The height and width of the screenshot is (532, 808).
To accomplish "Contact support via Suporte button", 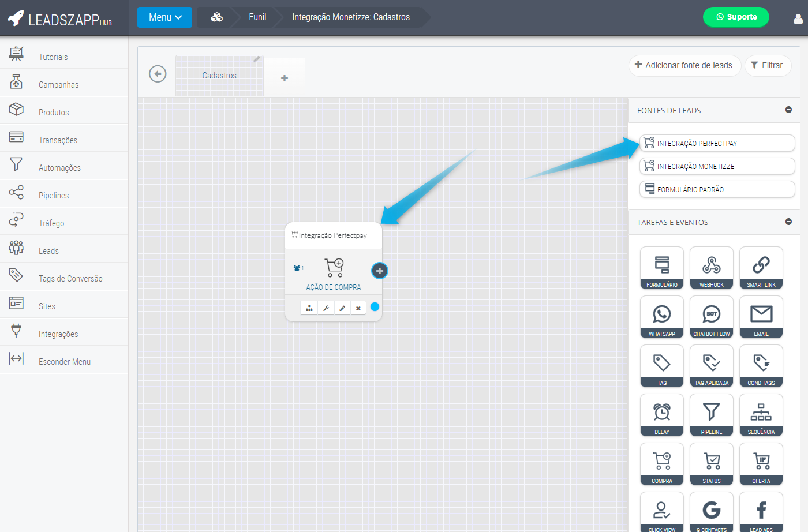I will click(736, 17).
